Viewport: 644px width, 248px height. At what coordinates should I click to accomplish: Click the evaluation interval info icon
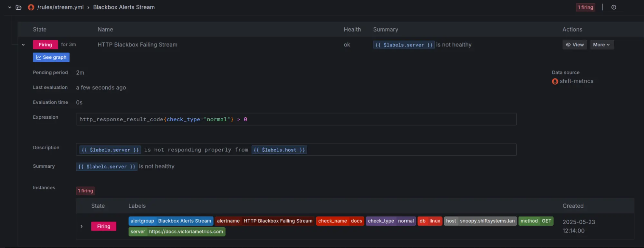(x=614, y=7)
